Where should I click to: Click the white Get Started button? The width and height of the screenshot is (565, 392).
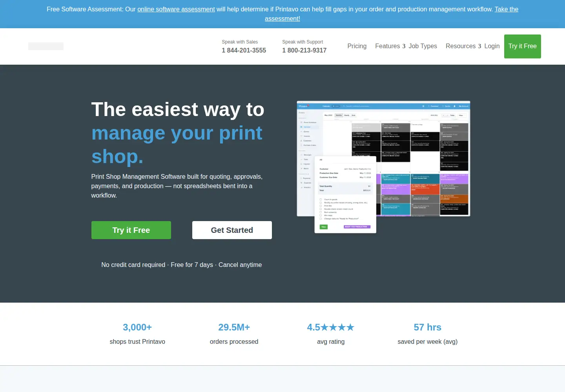click(x=232, y=230)
